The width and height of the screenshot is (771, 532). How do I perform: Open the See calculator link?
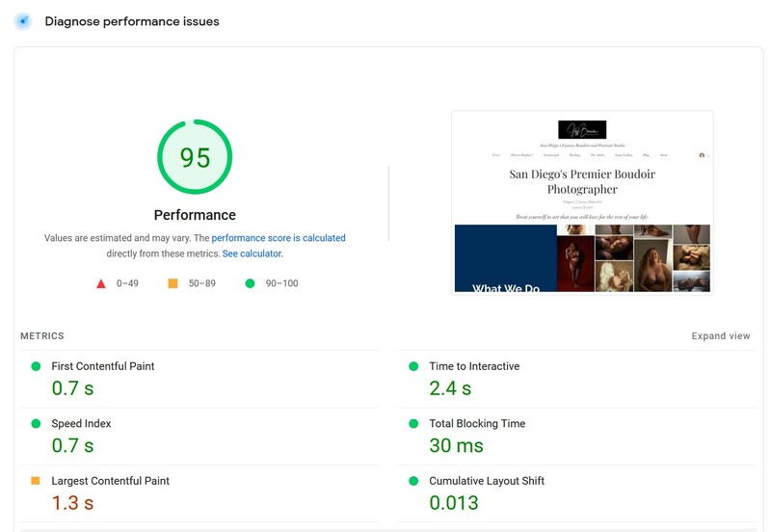[253, 253]
